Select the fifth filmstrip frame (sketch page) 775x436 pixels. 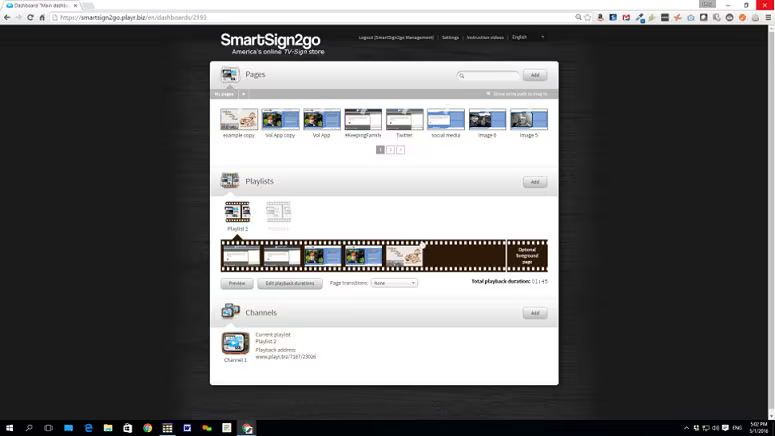[x=404, y=256]
